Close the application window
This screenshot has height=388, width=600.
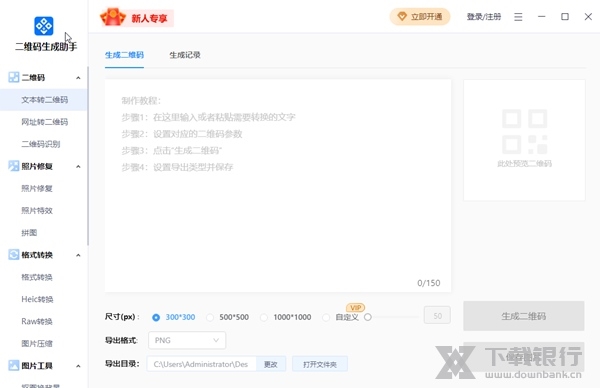coord(588,17)
